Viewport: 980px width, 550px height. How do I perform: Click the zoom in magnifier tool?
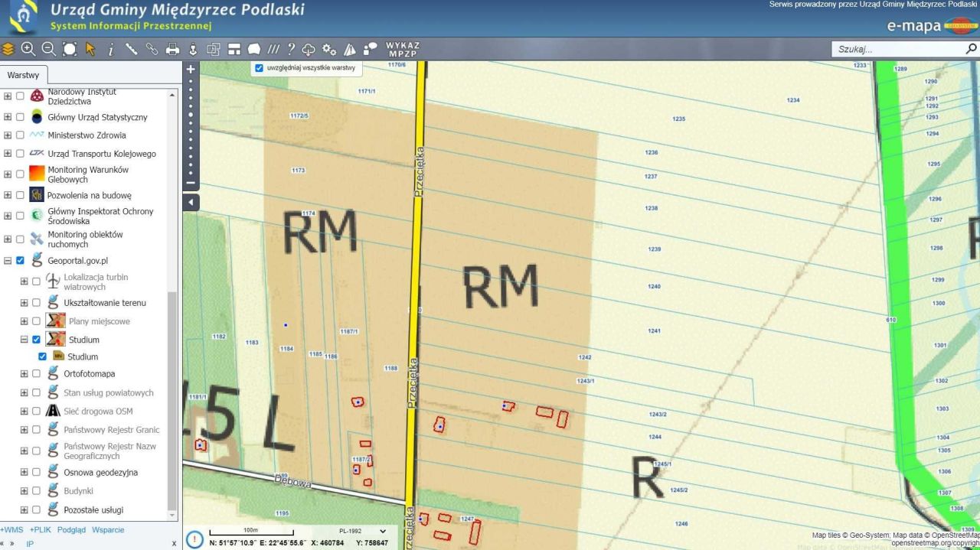(x=28, y=49)
